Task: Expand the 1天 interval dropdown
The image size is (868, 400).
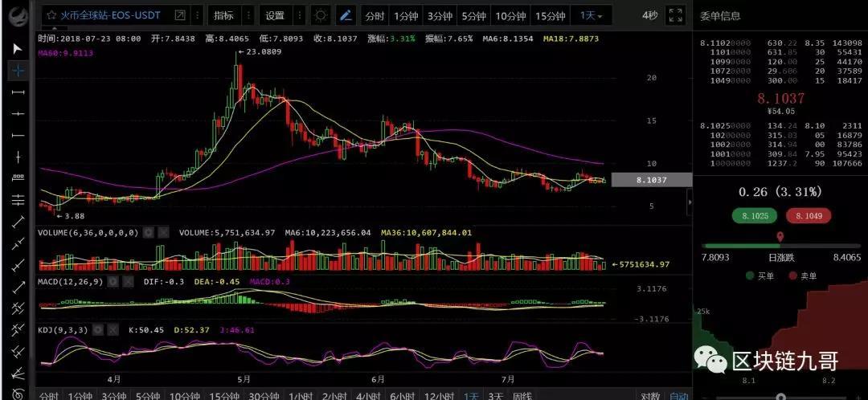Action: coord(592,15)
